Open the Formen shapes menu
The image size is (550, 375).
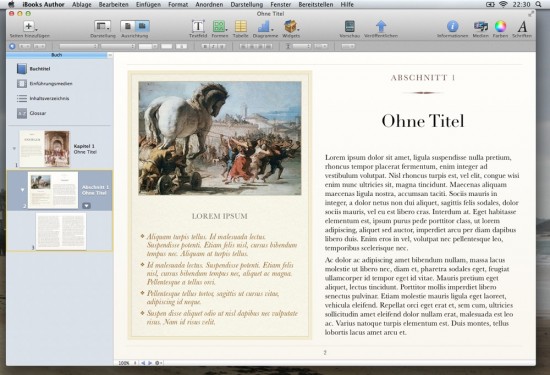tap(219, 26)
